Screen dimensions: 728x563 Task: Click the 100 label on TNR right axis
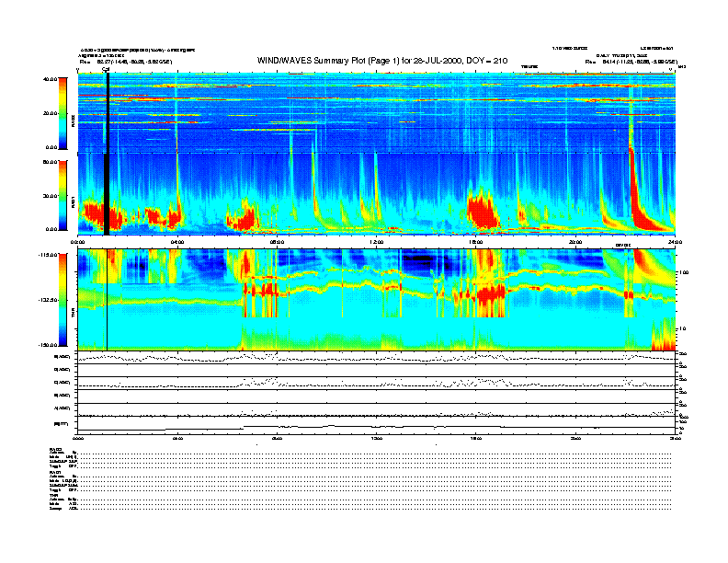pos(684,272)
